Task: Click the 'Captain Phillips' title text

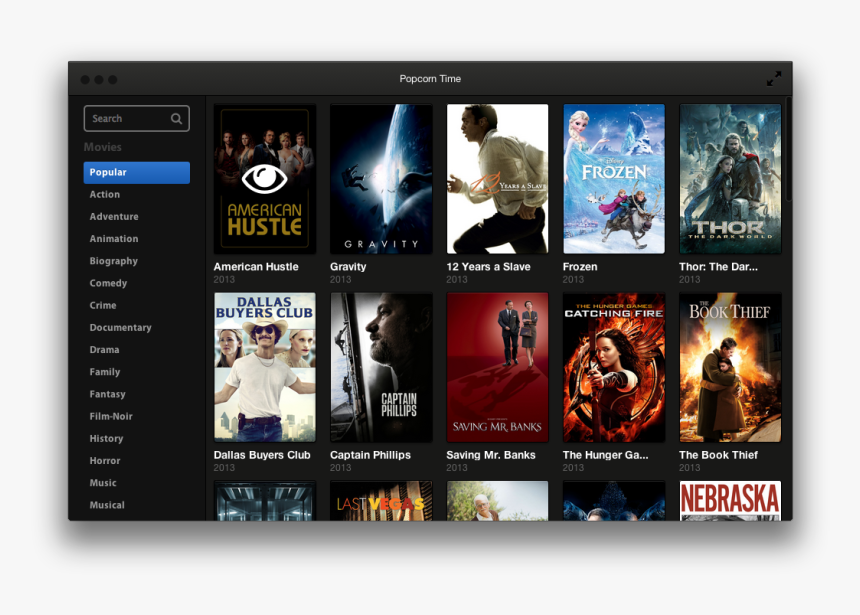Action: click(370, 455)
